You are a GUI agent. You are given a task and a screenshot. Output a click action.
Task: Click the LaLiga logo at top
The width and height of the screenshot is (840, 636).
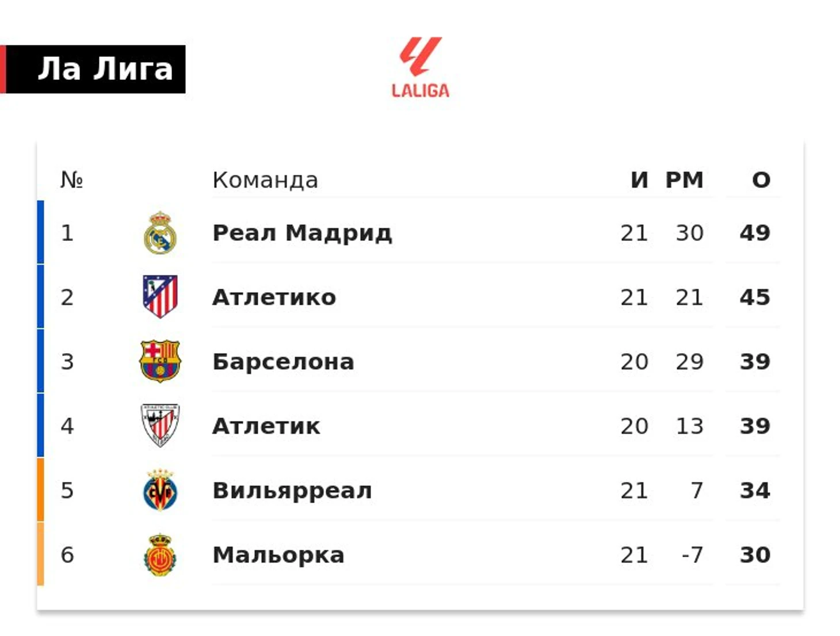pos(421,67)
